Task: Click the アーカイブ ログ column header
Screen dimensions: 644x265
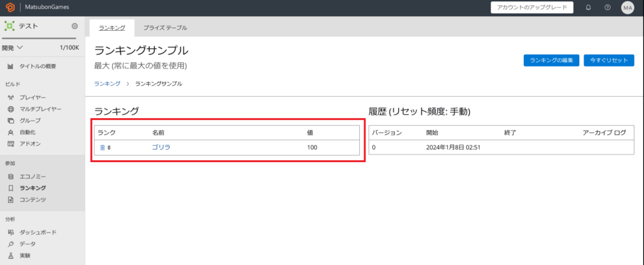Action: tap(604, 132)
